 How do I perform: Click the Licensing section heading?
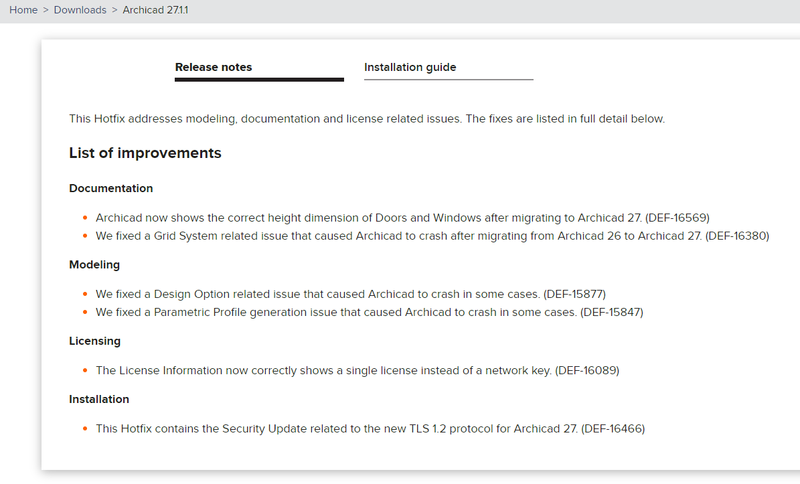(95, 341)
